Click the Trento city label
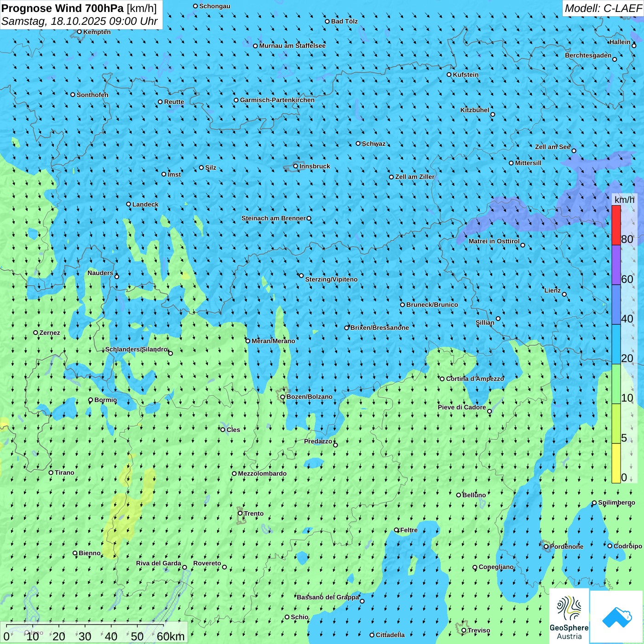The width and height of the screenshot is (644, 644). tap(254, 513)
